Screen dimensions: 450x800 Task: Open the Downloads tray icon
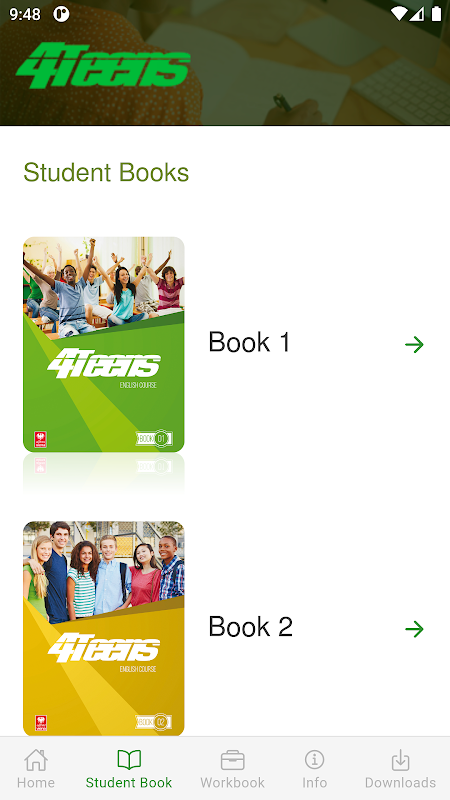point(401,760)
